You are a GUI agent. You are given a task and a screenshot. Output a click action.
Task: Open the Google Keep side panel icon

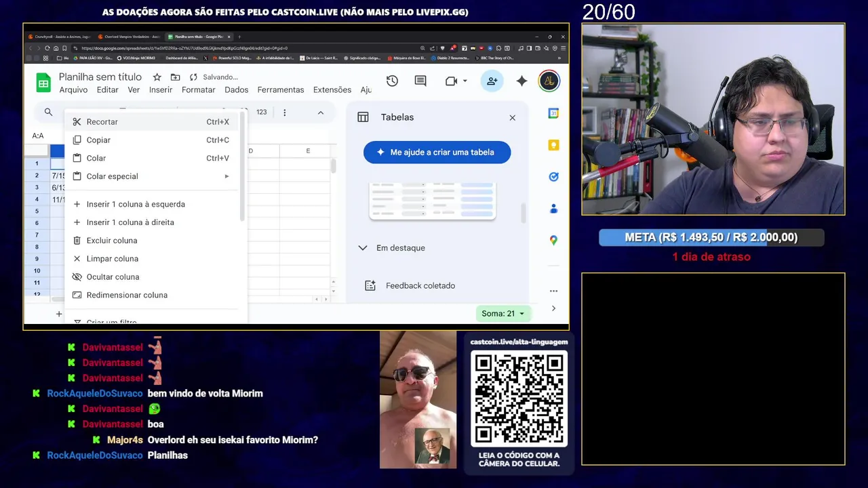click(553, 145)
